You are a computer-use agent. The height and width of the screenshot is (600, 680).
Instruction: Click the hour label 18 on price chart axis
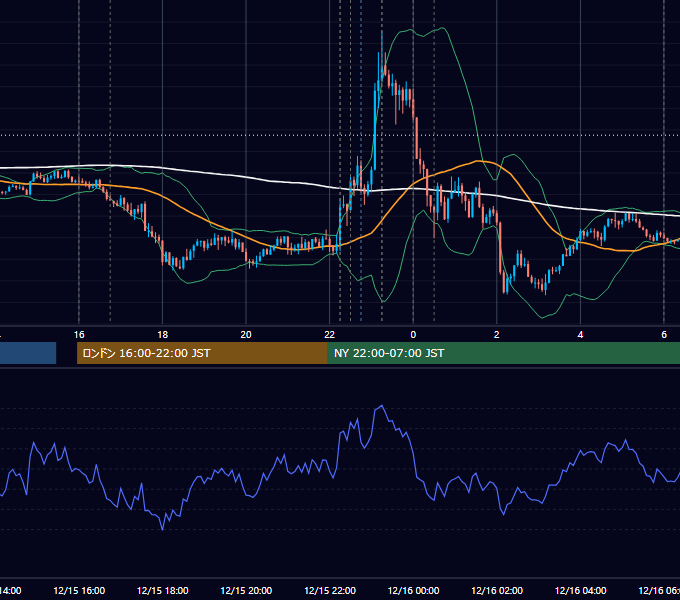(x=163, y=335)
